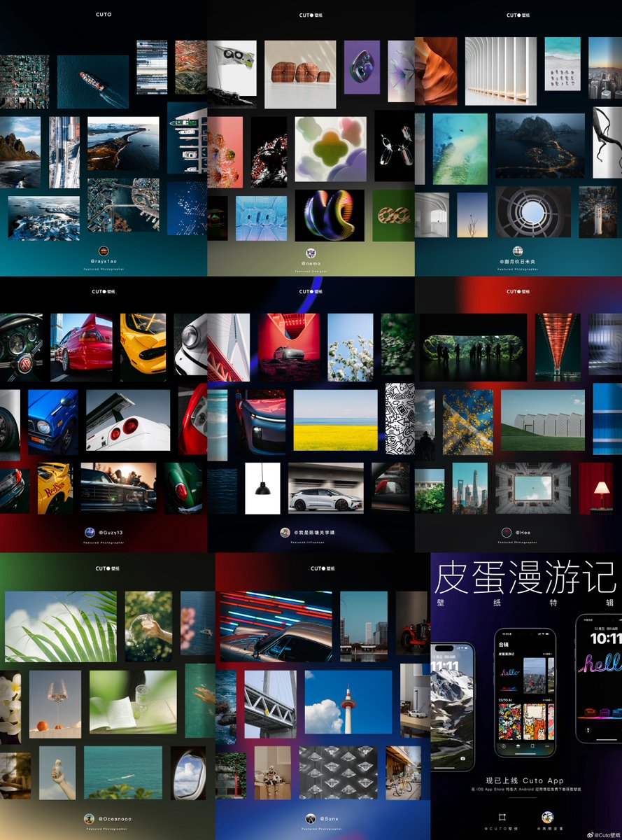
Task: Open the @Sunx username
Action: 329,818
